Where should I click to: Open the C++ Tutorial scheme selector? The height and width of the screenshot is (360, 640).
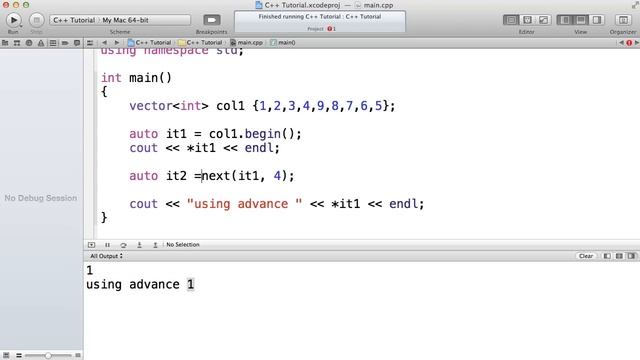(74, 20)
